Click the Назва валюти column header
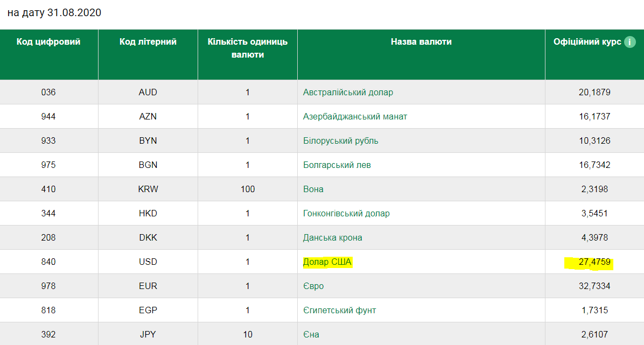The width and height of the screenshot is (644, 345). pos(421,42)
